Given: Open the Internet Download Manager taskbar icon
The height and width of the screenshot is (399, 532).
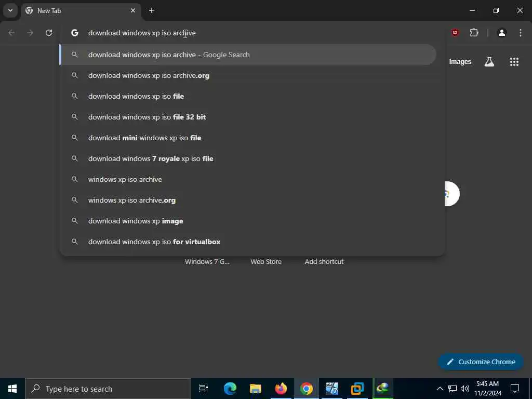Looking at the screenshot, I should (x=383, y=389).
